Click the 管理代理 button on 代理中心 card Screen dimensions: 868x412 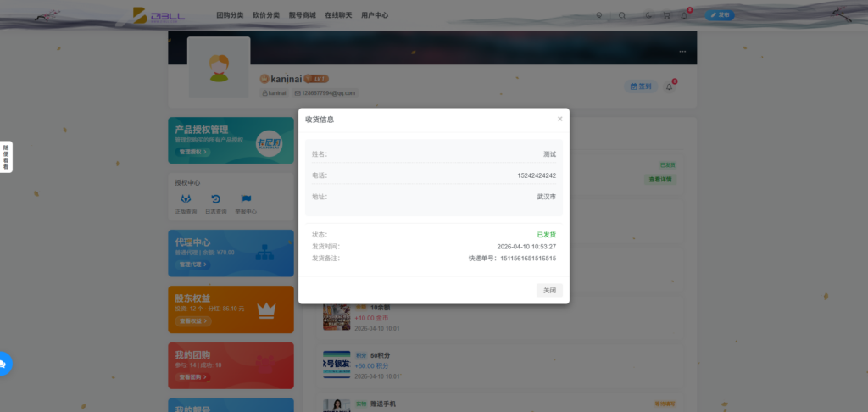tap(192, 264)
